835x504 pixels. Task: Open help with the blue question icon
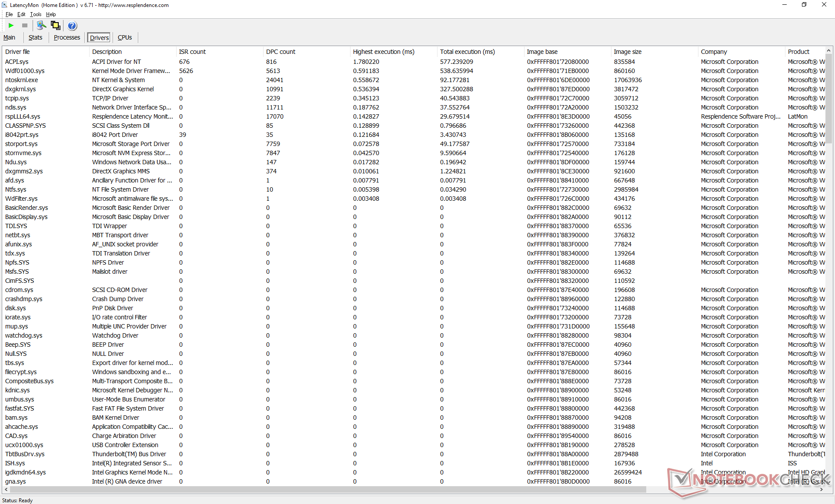pos(72,26)
